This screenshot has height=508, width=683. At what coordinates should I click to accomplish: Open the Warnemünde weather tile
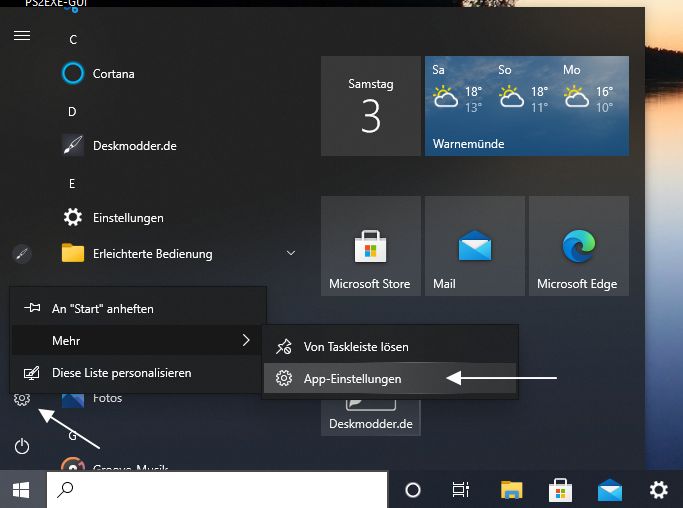[527, 106]
